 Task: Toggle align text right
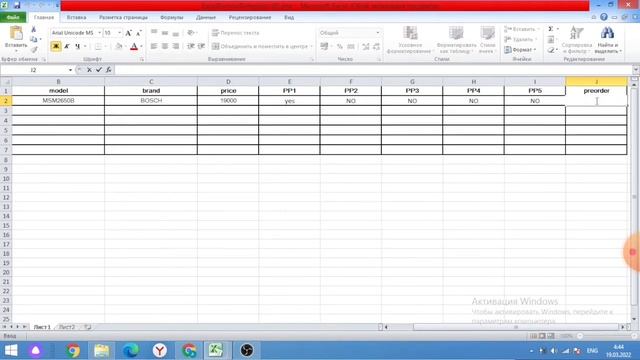pos(176,47)
